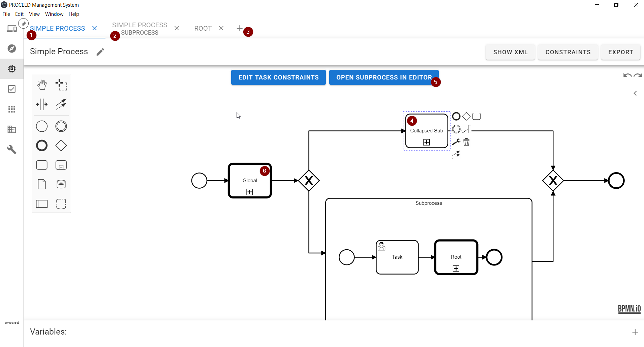Click the wrench change-type icon by Collapsed Sub
This screenshot has height=347, width=644.
456,142
